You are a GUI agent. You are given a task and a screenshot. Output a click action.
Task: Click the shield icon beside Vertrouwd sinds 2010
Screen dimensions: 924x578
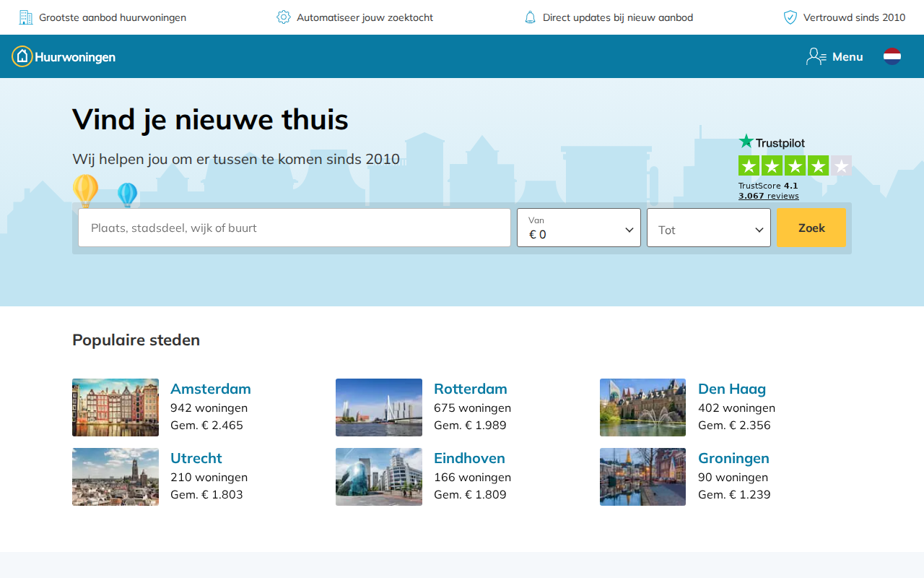[x=790, y=17]
